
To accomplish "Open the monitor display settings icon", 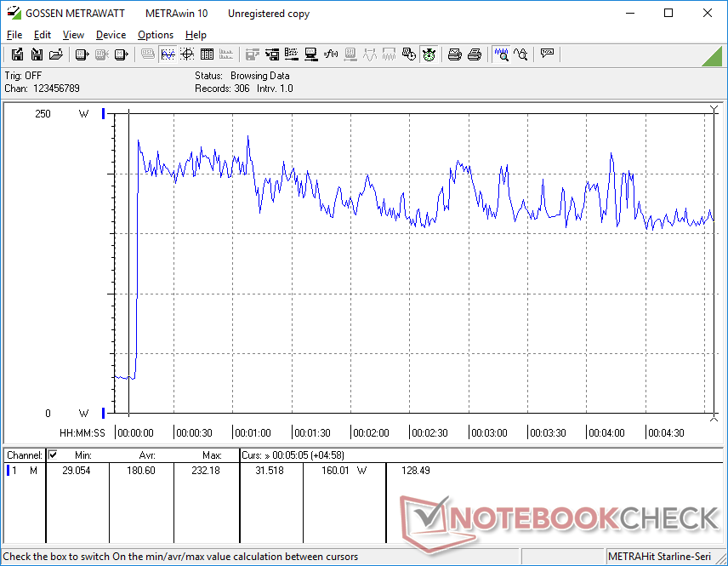I will pos(311,54).
